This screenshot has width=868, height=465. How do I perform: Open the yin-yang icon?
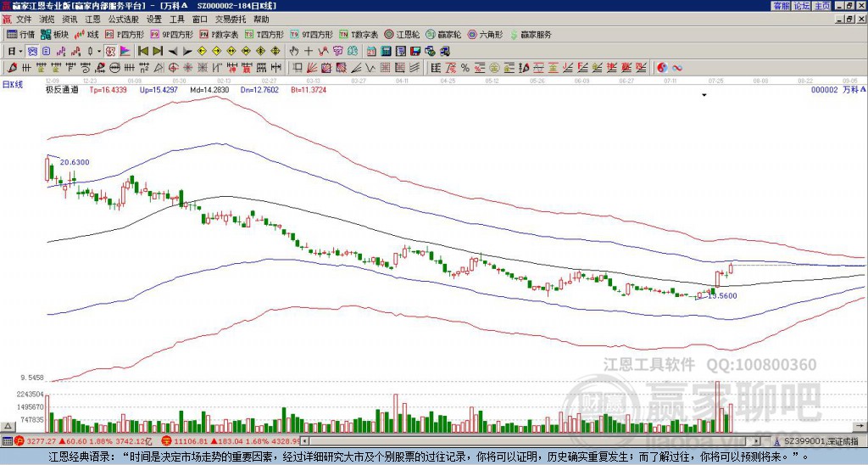[662, 68]
